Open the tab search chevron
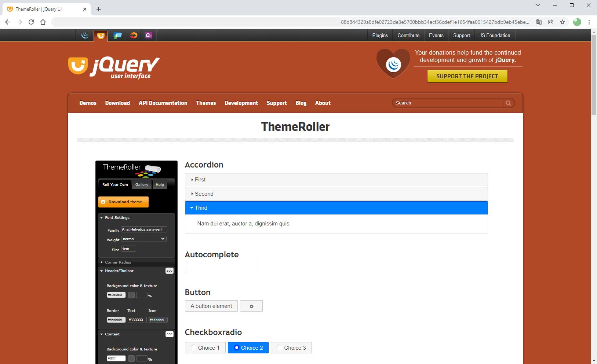 point(538,5)
